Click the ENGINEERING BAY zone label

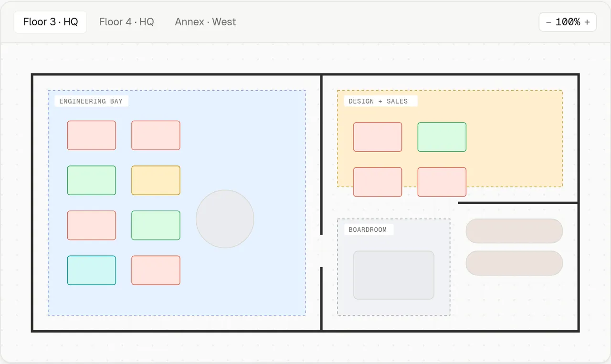tap(91, 101)
